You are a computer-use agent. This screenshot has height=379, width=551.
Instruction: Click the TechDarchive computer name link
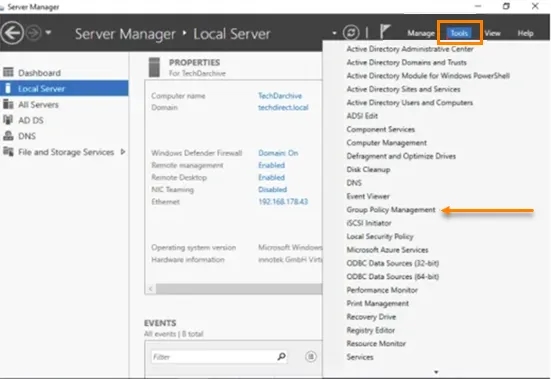(x=280, y=96)
